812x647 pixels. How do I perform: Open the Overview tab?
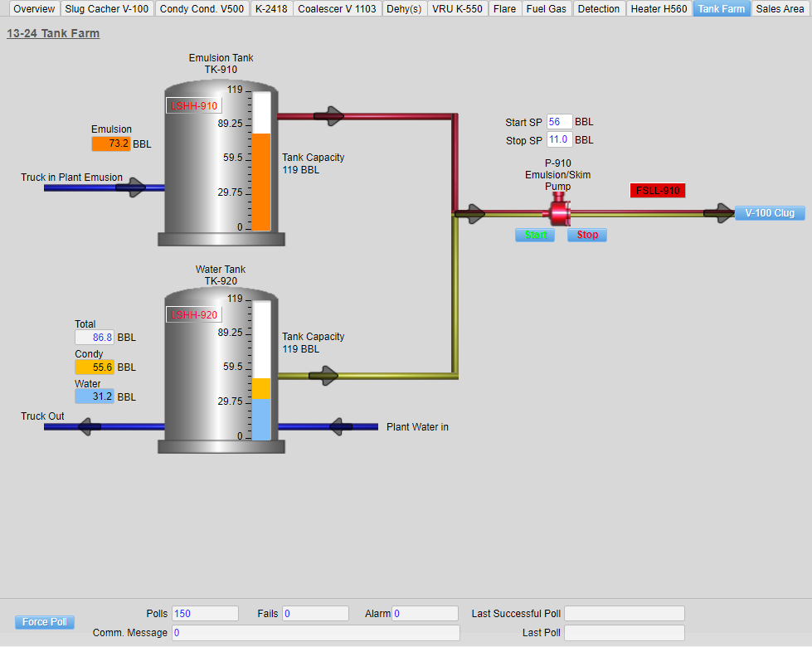[x=34, y=9]
